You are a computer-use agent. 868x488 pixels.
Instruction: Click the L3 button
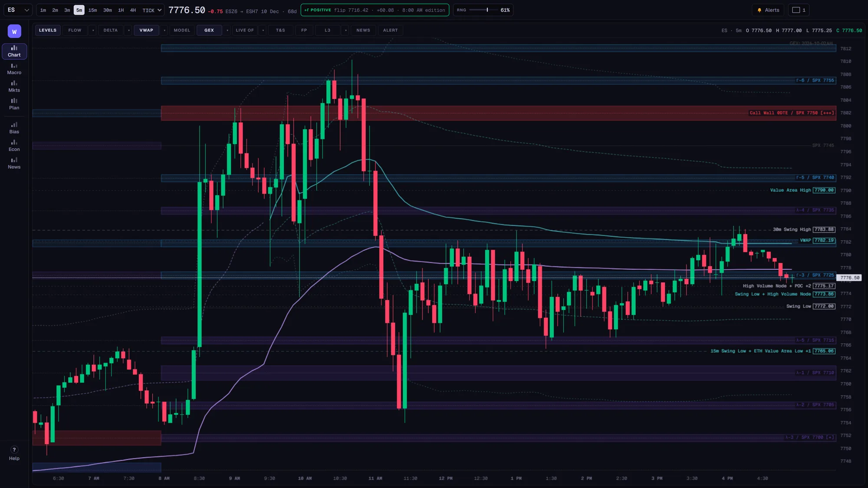click(x=328, y=30)
